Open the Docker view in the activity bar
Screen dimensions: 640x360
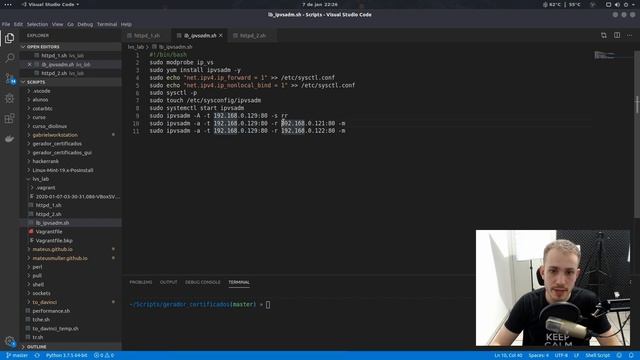(9, 139)
